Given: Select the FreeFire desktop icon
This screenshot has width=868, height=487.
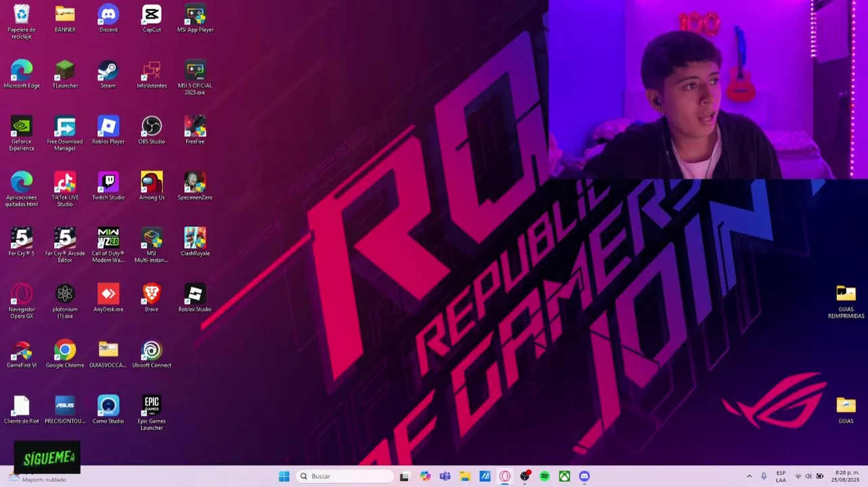Looking at the screenshot, I should point(195,130).
